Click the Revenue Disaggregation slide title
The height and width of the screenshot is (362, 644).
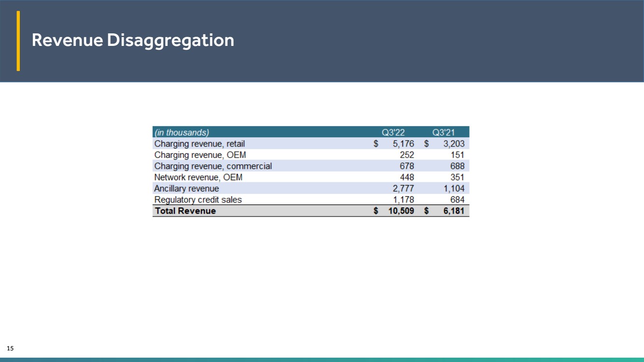tap(133, 40)
